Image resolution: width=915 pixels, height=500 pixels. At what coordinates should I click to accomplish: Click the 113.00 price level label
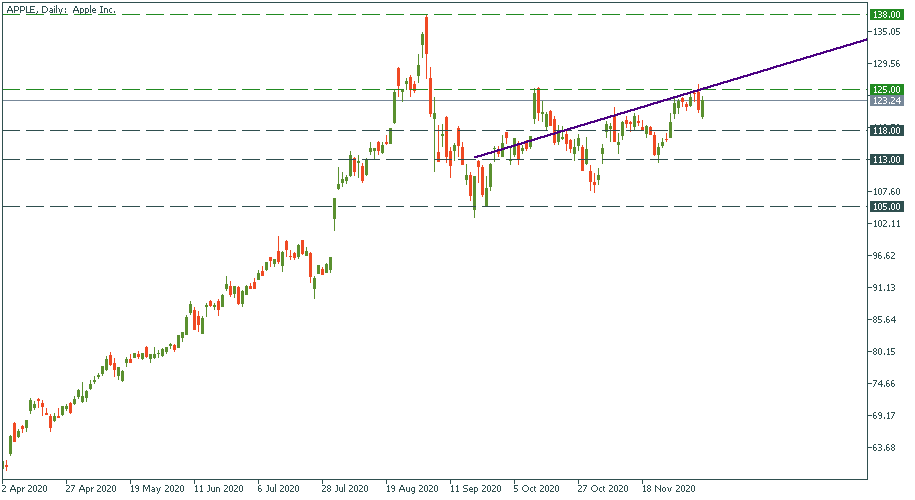click(888, 159)
